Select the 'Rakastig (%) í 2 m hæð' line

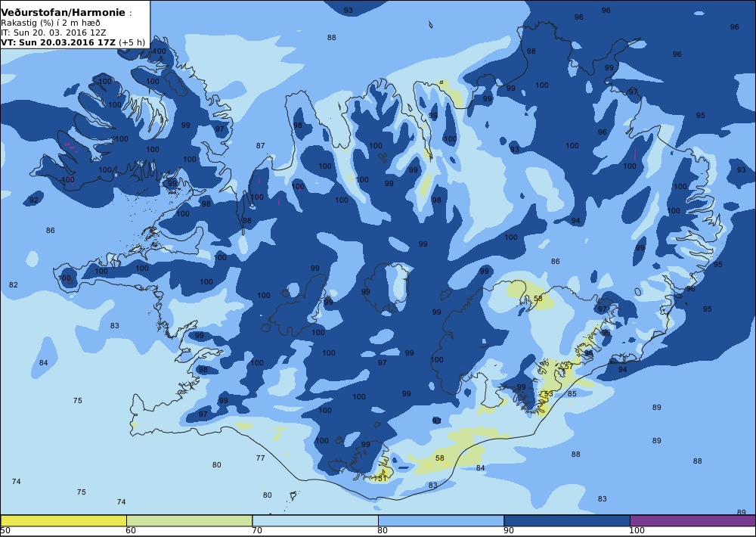pyautogui.click(x=51, y=23)
